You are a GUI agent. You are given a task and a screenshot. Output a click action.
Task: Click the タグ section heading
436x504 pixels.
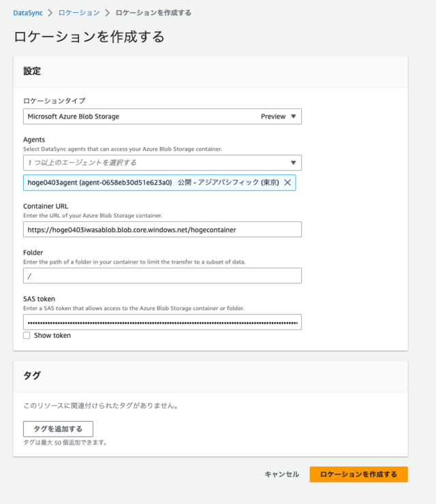pyautogui.click(x=32, y=375)
